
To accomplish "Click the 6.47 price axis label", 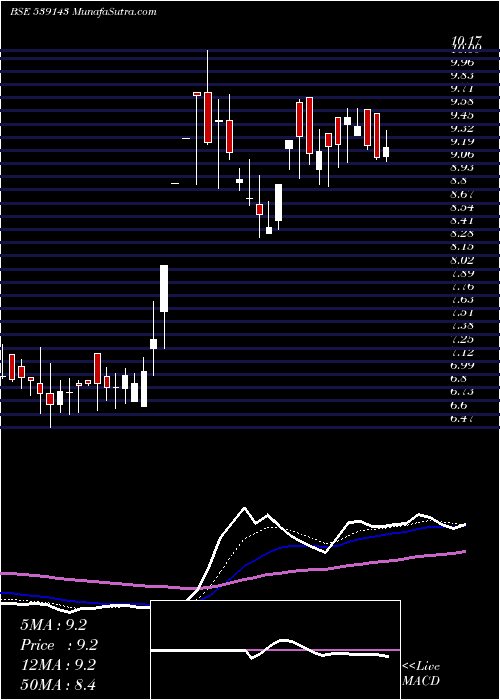I will 461,418.
